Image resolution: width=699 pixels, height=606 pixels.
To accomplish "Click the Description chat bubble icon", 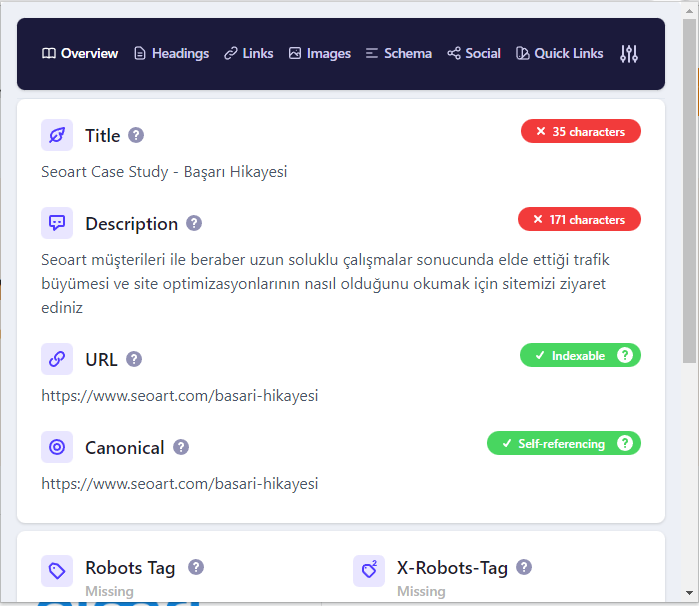I will pos(57,223).
